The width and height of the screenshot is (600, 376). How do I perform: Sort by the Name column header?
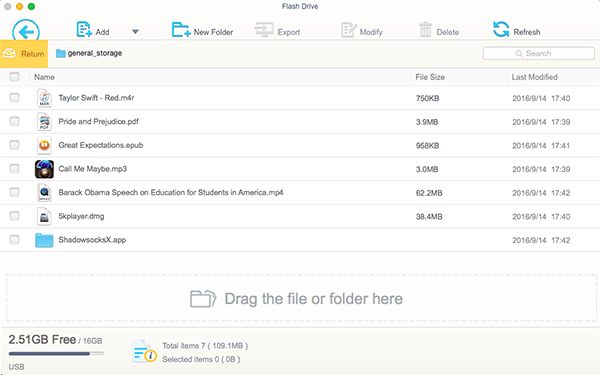click(44, 77)
